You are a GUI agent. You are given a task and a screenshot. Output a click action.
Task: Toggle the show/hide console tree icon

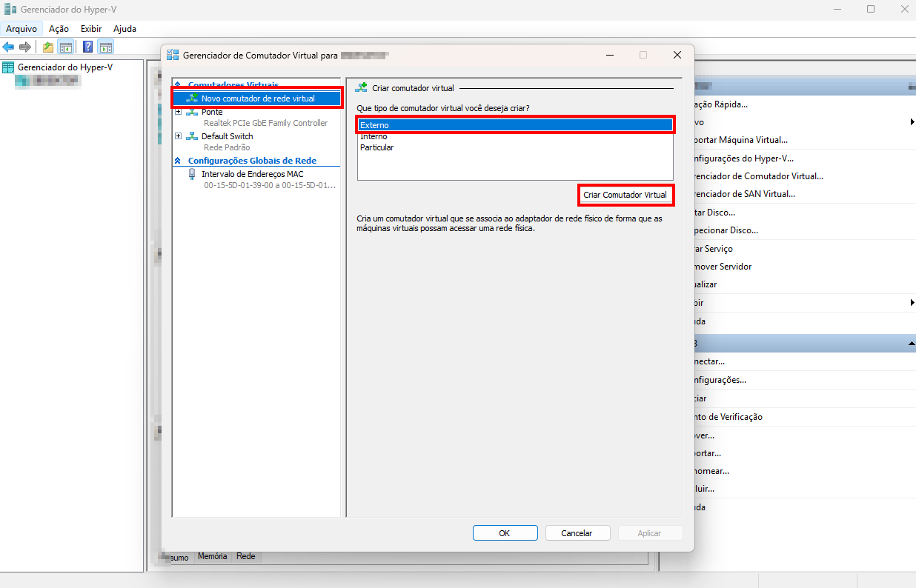pos(66,47)
